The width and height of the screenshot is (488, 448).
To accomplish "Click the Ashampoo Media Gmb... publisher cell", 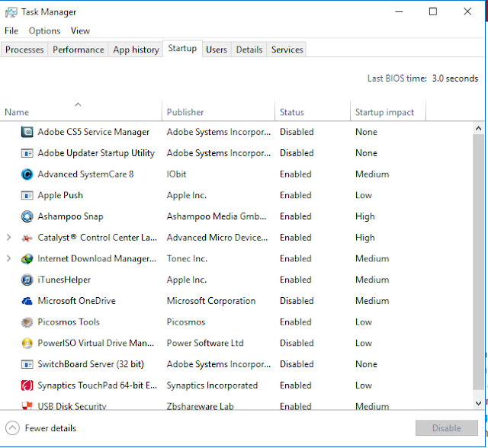I will tap(217, 216).
